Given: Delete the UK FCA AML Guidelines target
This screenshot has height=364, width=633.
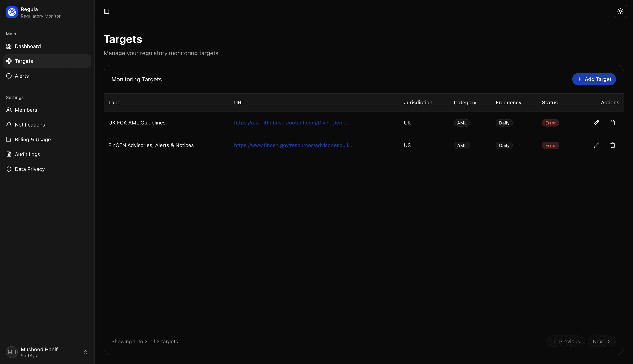Looking at the screenshot, I should [612, 123].
